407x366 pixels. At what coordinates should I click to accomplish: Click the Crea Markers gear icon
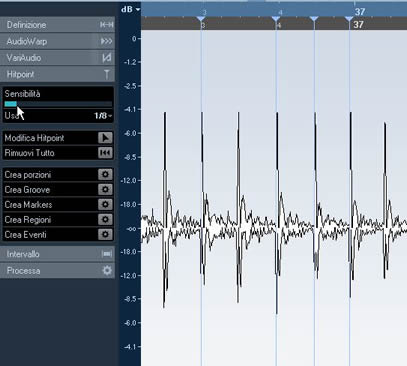coord(105,204)
